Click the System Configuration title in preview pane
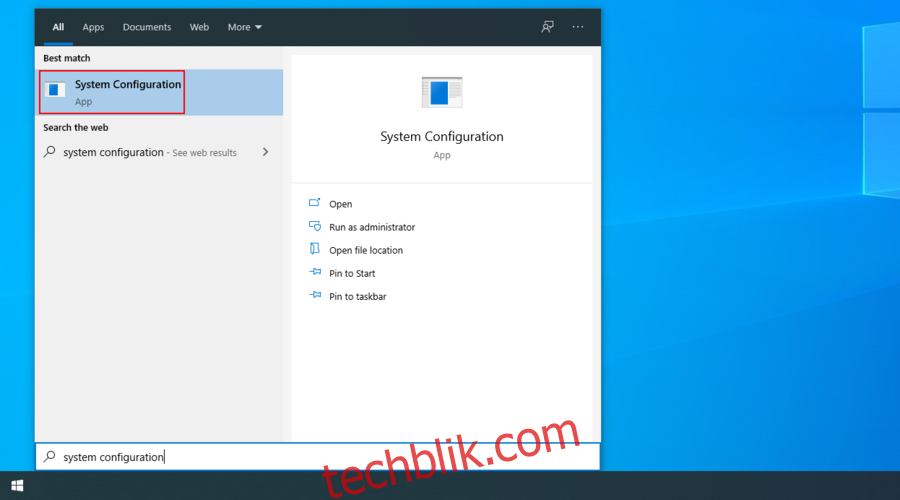The image size is (900, 500). [x=442, y=137]
